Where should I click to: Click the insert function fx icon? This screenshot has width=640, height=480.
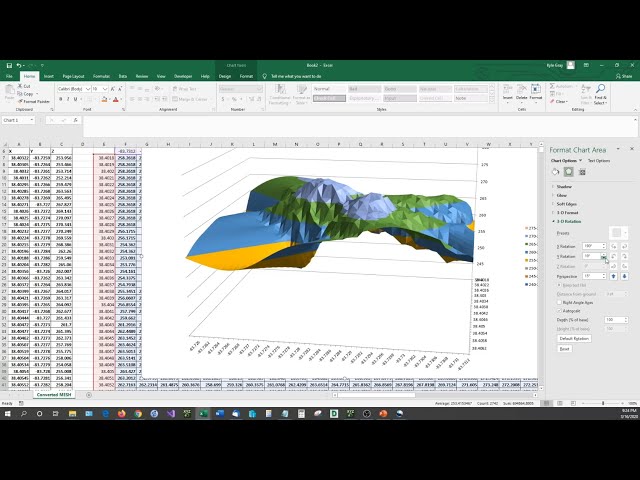[76, 120]
